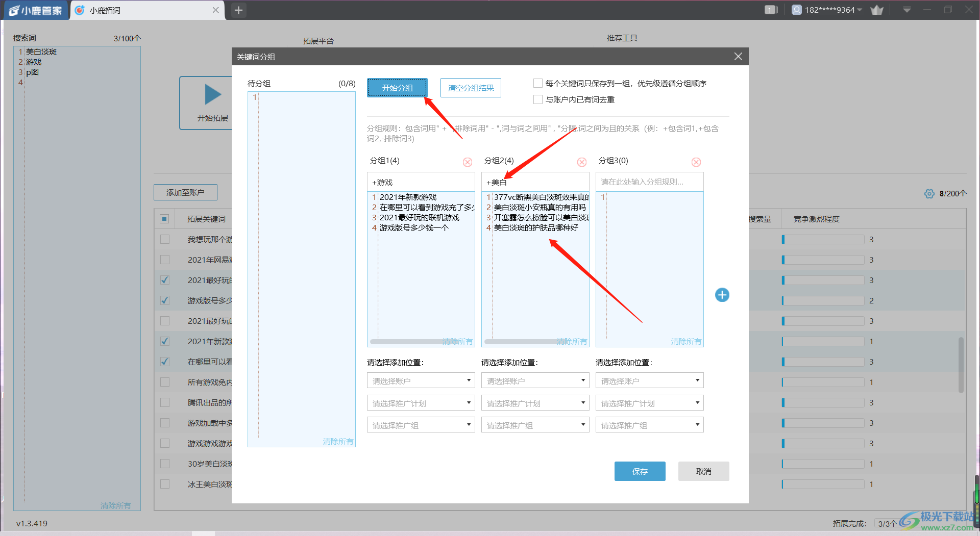Screen dimensions: 980x536
Task: Click 清除所有 under 分组1 list
Action: tap(457, 341)
